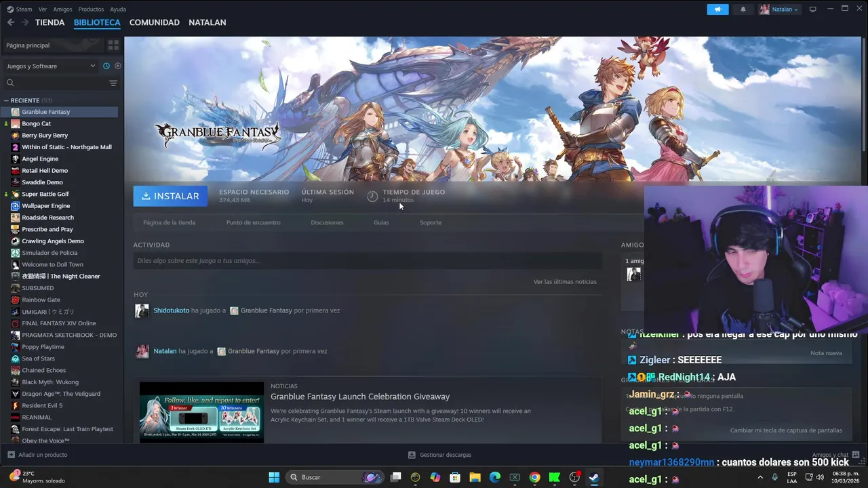Switch to TIENDA tab
The width and height of the screenshot is (868, 488).
(x=50, y=22)
